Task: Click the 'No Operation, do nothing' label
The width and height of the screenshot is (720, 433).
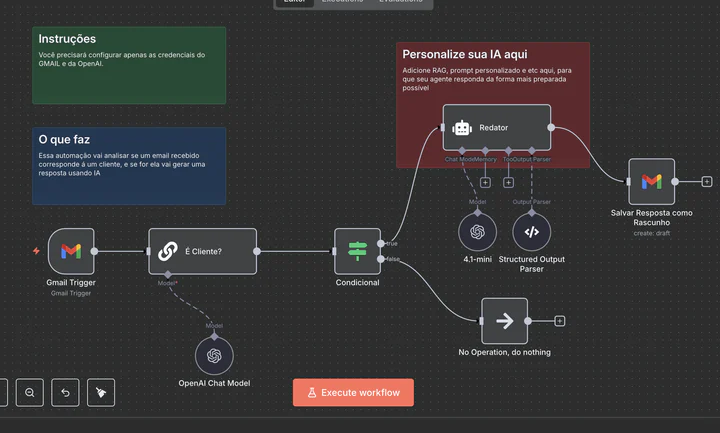Action: 505,352
